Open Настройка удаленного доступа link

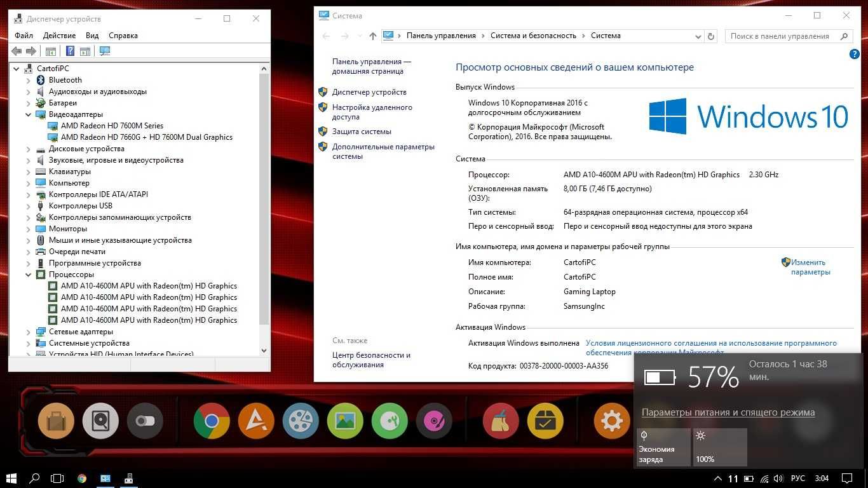[372, 112]
